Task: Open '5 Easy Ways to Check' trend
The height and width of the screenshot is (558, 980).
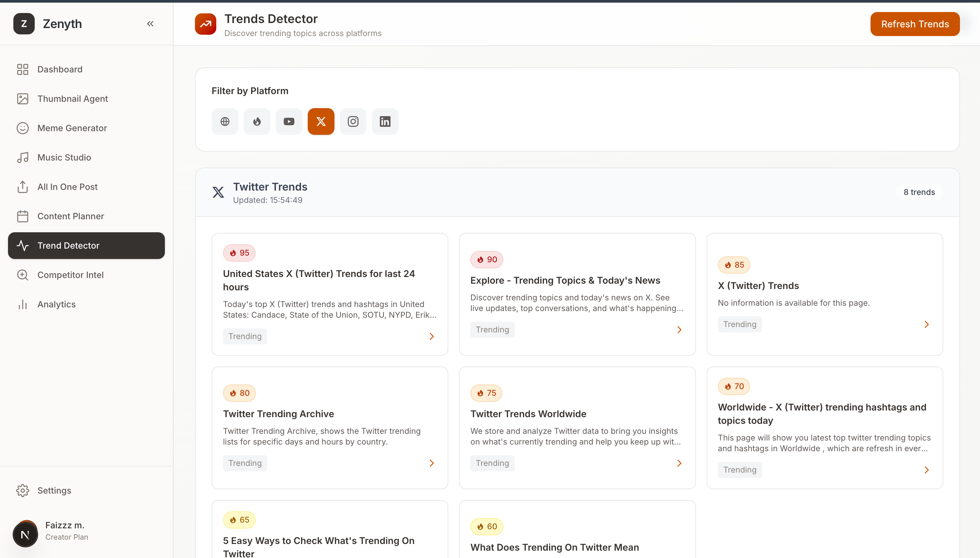Action: coord(319,547)
